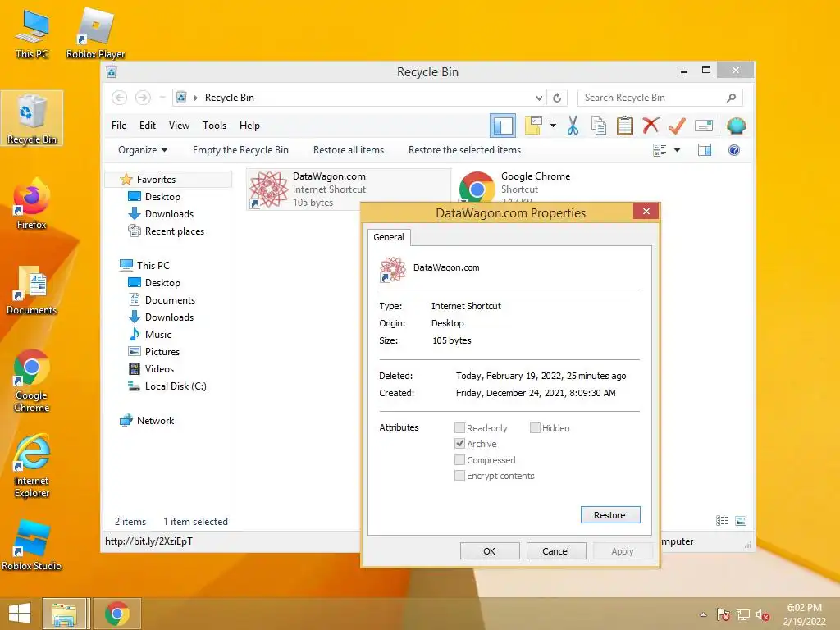Screen dimensions: 840x630
Task: Click the Back navigation arrow
Action: pyautogui.click(x=120, y=98)
